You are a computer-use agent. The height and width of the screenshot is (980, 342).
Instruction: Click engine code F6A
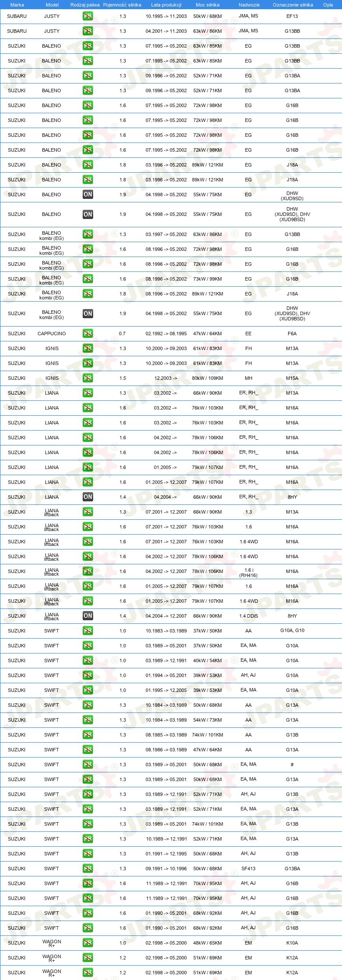click(292, 334)
